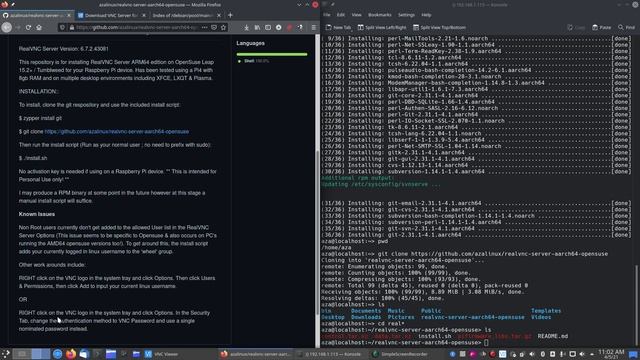The image size is (640, 360).
Task: Open Konsole Bookmarks menu
Action: click(x=380, y=15)
